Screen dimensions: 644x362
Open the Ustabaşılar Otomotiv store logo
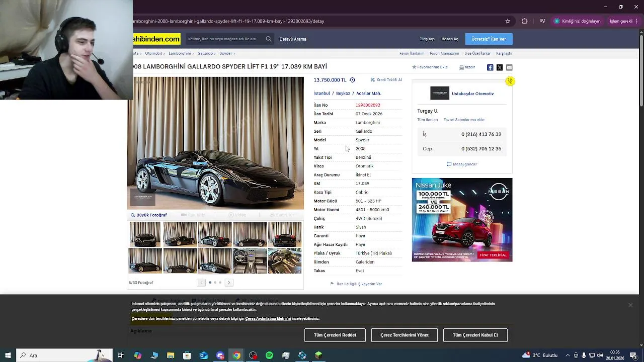coord(440,94)
